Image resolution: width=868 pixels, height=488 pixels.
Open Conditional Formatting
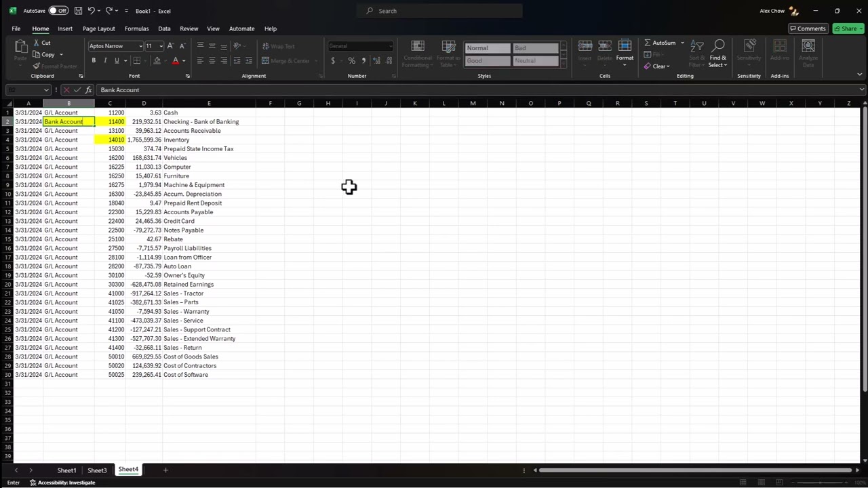coord(418,53)
